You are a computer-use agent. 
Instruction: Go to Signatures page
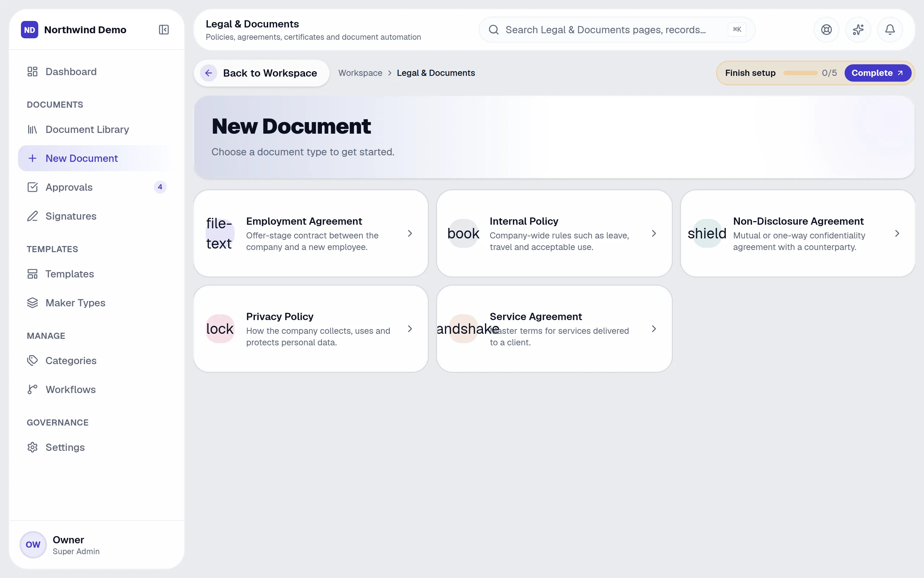pos(97,216)
